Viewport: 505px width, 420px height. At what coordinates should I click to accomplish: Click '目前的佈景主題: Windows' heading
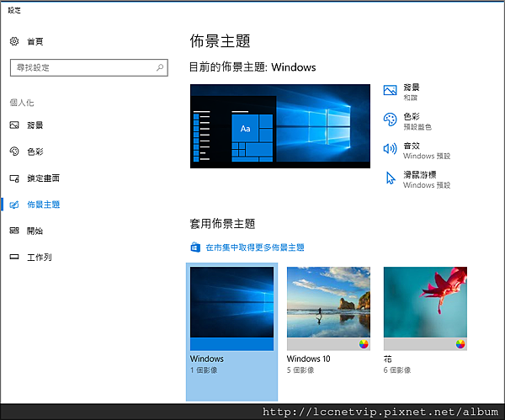tap(252, 67)
